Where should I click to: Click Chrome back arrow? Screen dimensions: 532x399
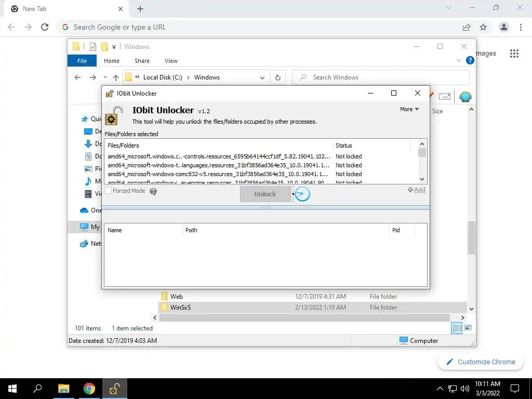click(x=11, y=27)
